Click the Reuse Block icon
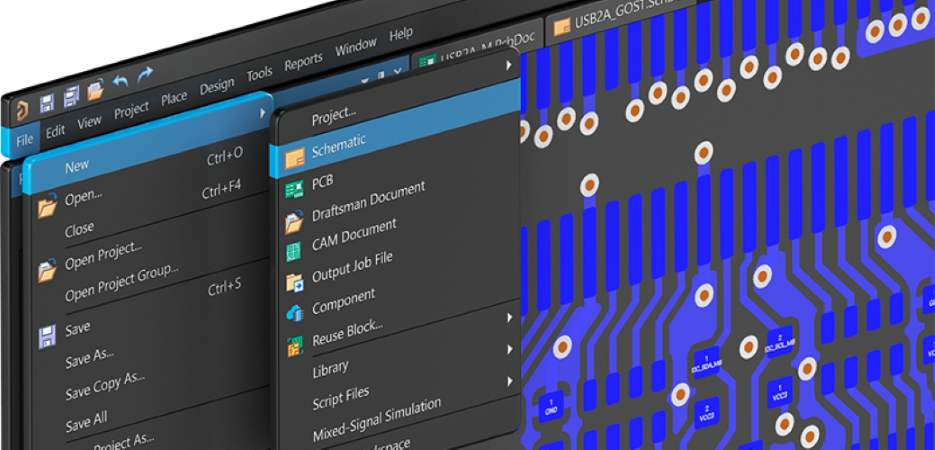This screenshot has height=450, width=935. [x=295, y=346]
